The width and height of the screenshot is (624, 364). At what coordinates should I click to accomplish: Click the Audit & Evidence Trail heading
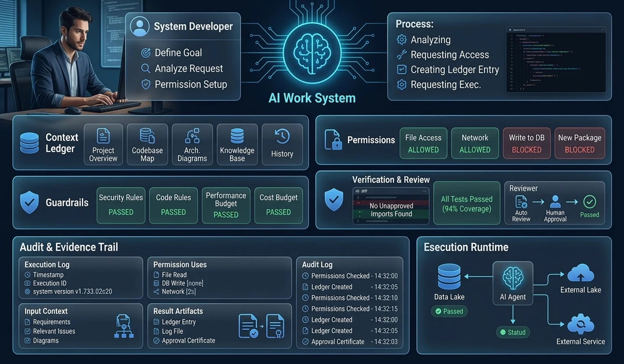click(69, 247)
